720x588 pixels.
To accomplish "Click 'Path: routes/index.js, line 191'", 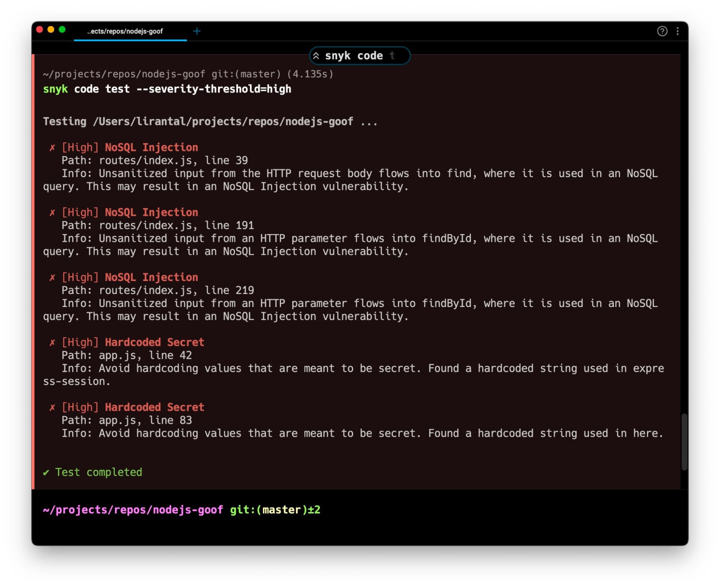I will click(158, 226).
